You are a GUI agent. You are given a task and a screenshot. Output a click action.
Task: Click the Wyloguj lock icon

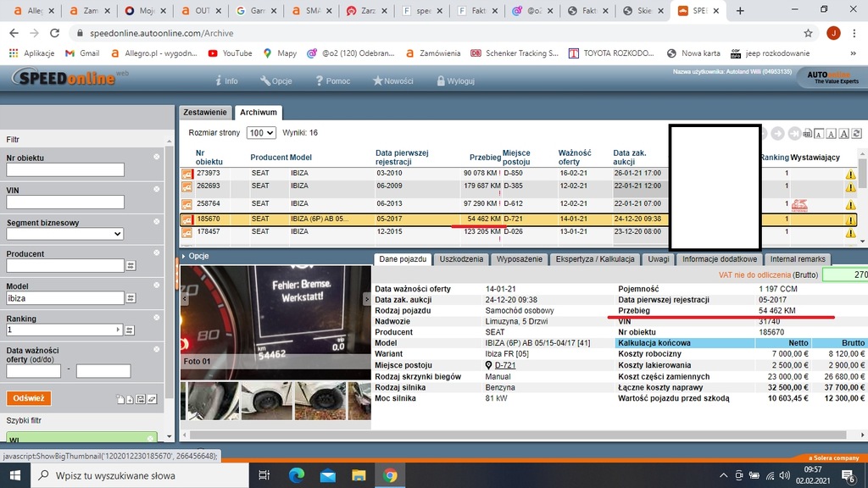click(440, 81)
